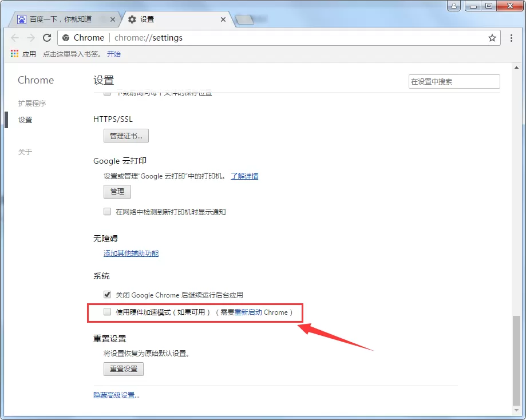Click the Chrome site info icon in address bar
This screenshot has width=526, height=420.
pyautogui.click(x=66, y=38)
